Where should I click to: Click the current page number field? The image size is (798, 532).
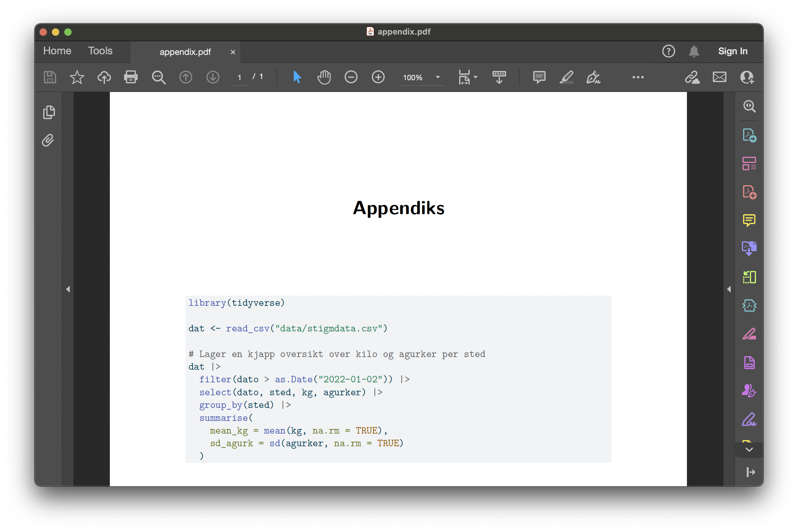[239, 77]
